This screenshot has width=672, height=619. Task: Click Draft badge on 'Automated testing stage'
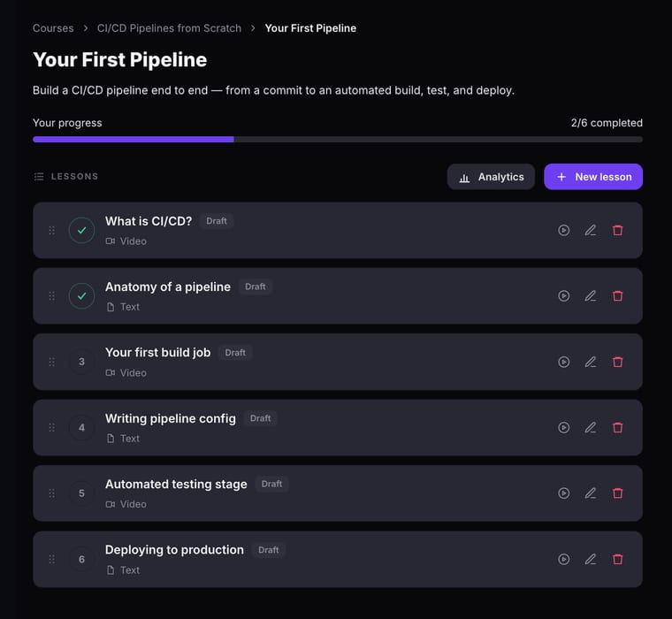271,484
